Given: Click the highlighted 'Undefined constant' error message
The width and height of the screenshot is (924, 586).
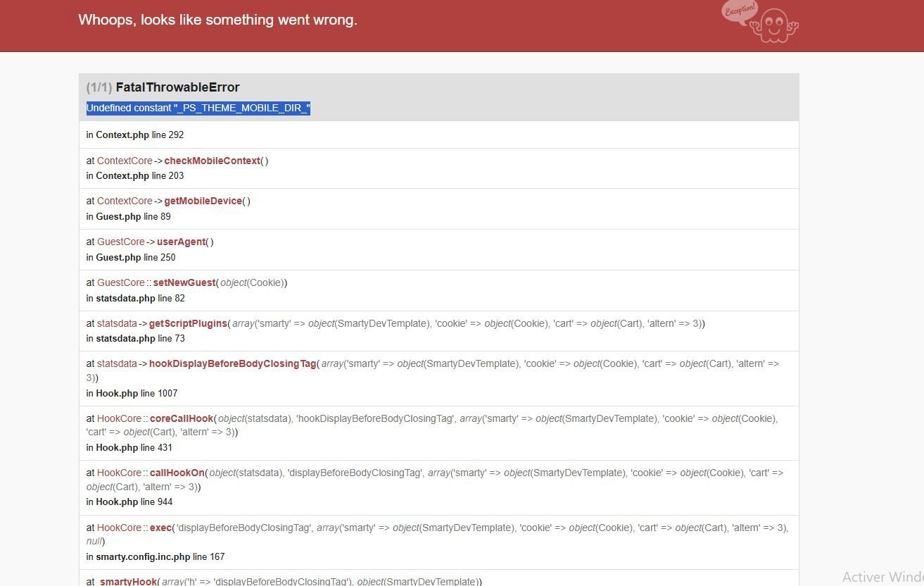Looking at the screenshot, I should pyautogui.click(x=198, y=108).
